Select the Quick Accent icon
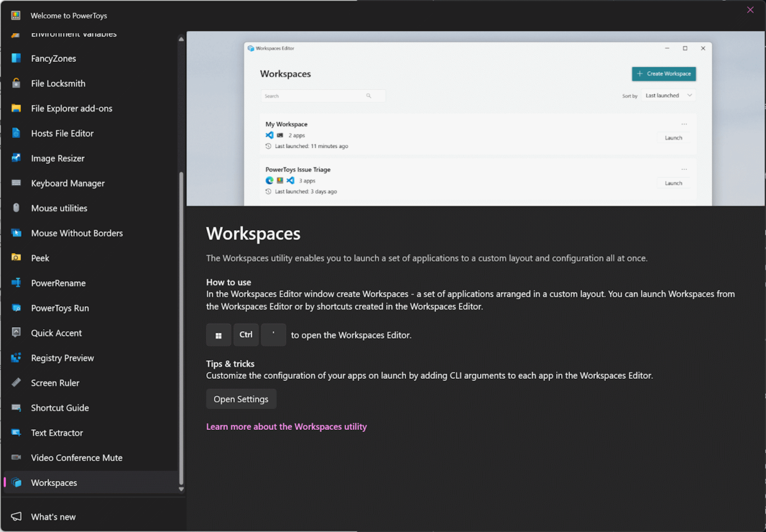The height and width of the screenshot is (532, 766). point(17,332)
